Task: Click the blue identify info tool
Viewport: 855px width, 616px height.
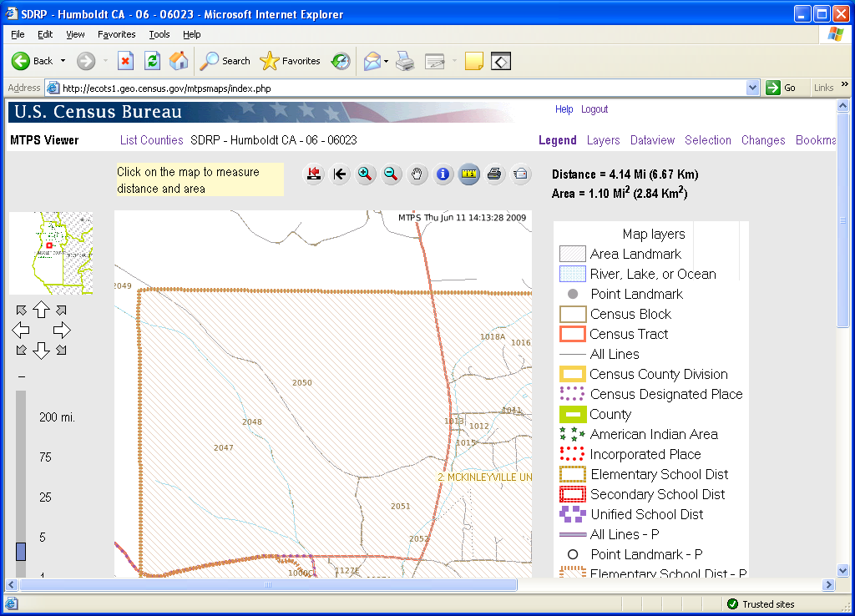Action: (x=443, y=174)
